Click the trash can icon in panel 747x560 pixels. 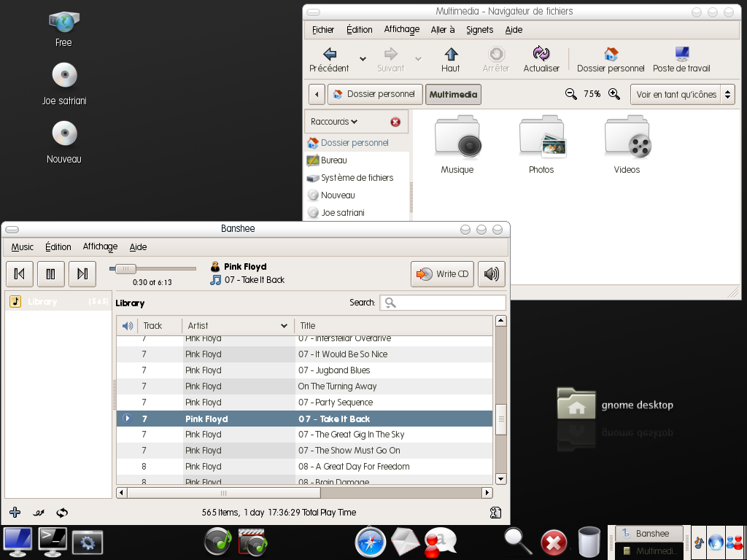tap(589, 542)
